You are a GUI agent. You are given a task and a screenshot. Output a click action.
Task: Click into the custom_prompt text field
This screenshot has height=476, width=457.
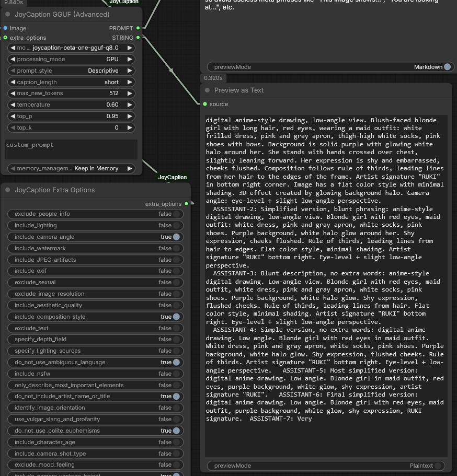coord(71,149)
